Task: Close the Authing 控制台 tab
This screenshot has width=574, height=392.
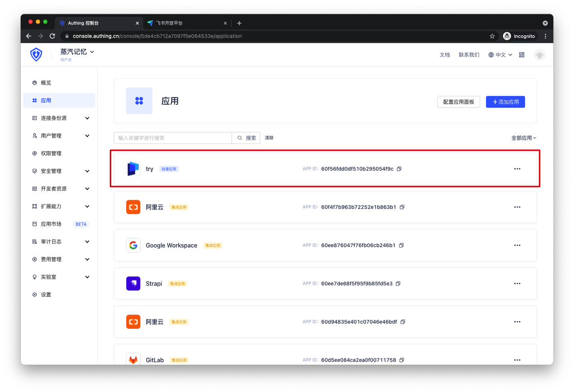Action: (x=137, y=23)
